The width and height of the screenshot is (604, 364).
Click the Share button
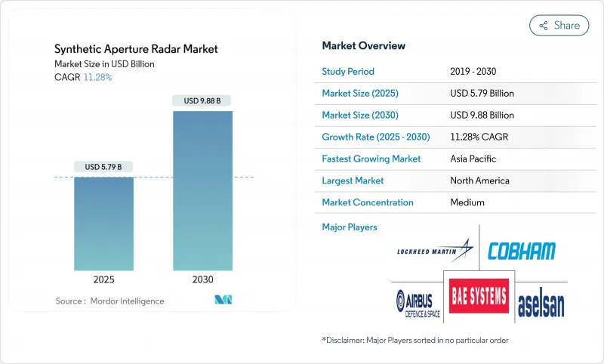click(559, 25)
